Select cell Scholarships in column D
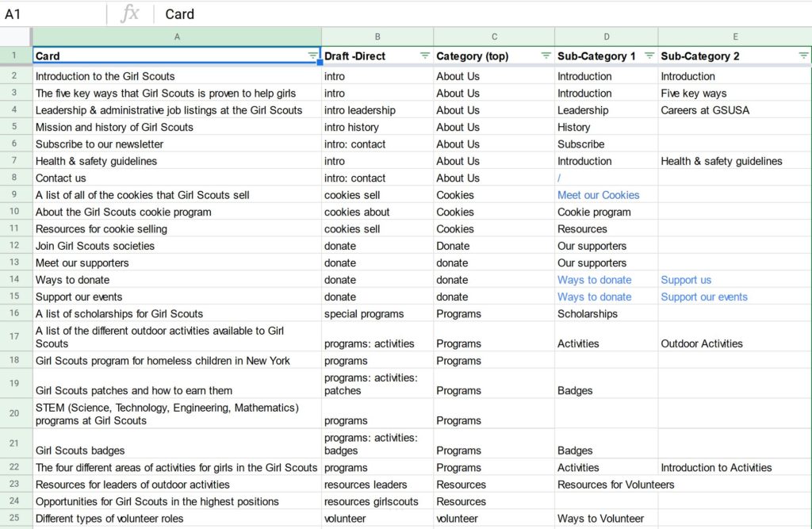Screen dimensions: 812x529 pos(607,314)
